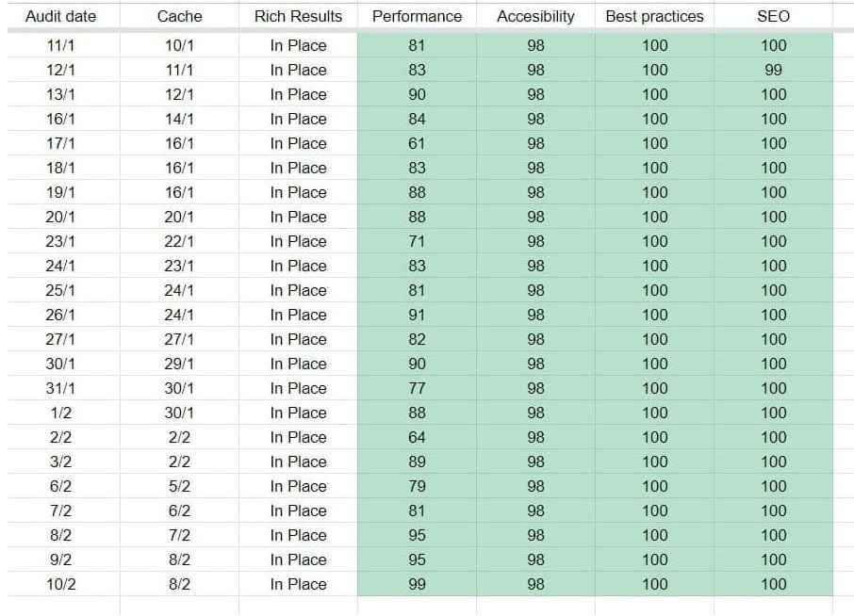The width and height of the screenshot is (854, 616).
Task: Click the Audit date cell 1/2
Action: click(60, 413)
